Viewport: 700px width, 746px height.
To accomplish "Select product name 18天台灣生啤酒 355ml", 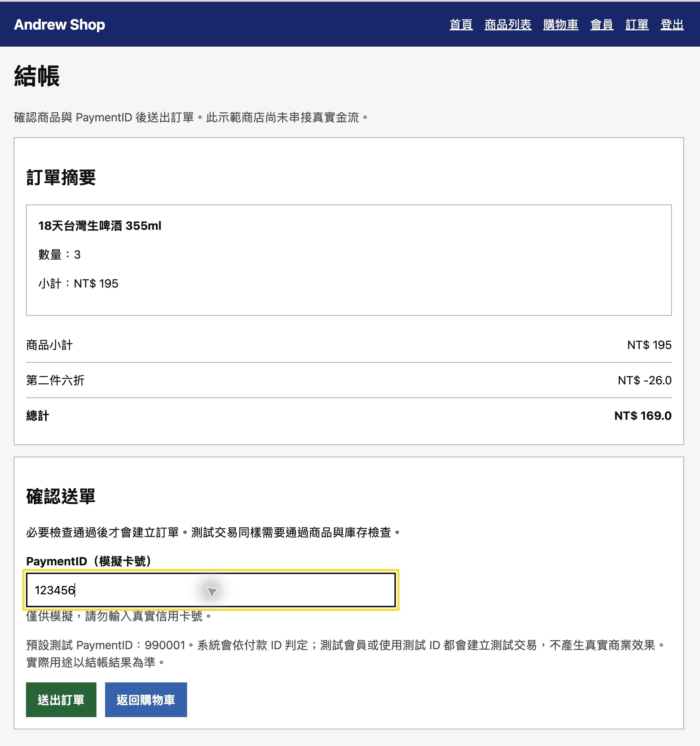I will (100, 225).
